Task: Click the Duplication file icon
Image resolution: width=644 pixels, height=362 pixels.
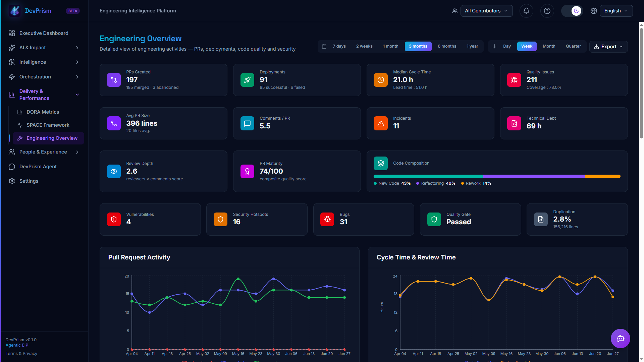Action: pyautogui.click(x=541, y=219)
